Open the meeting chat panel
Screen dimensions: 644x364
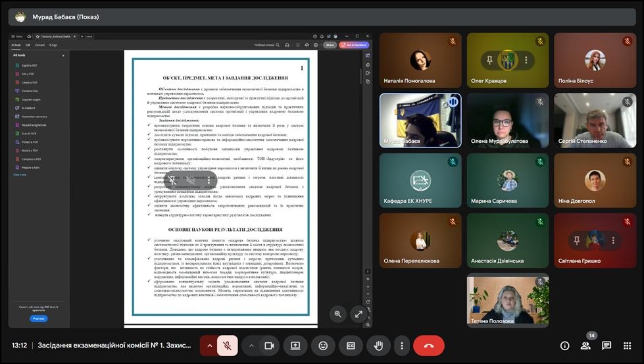click(607, 346)
